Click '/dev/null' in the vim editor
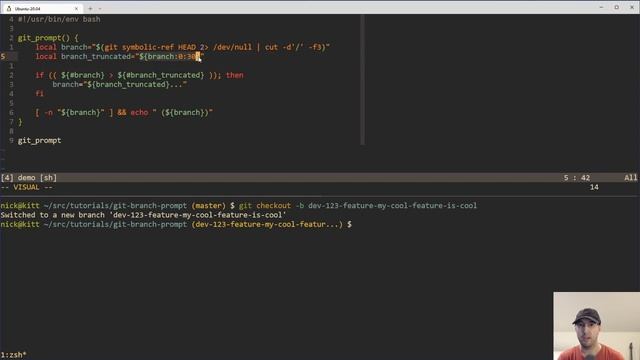The height and width of the screenshot is (360, 640). (232, 47)
